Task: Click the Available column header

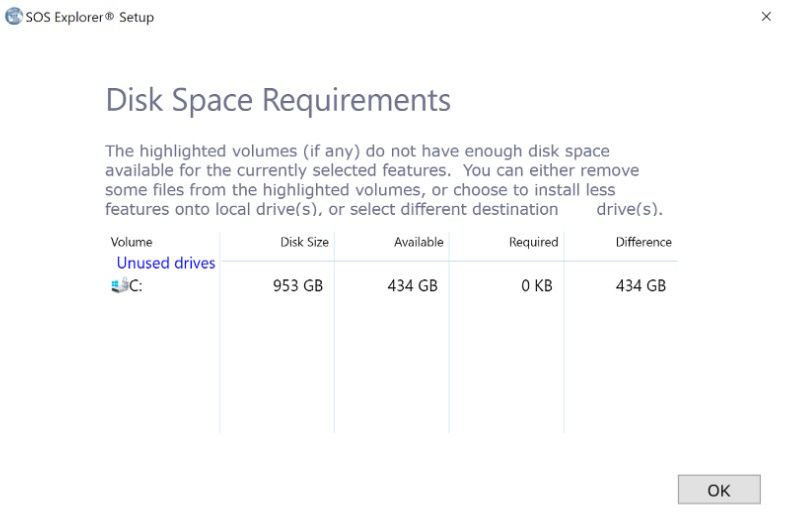Action: coord(419,242)
